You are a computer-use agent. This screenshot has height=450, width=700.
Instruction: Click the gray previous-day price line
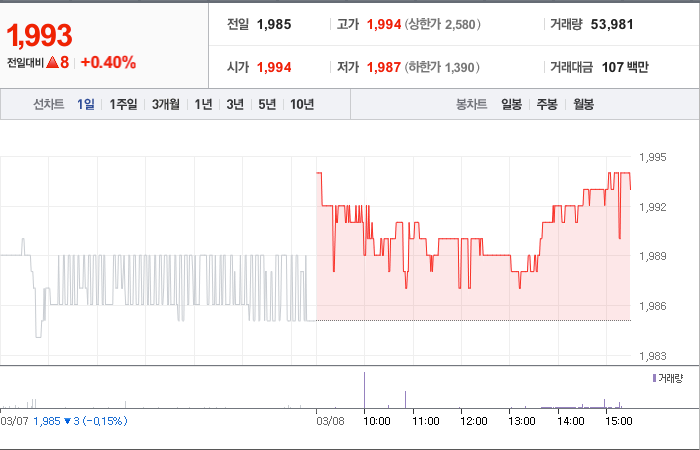click(x=158, y=288)
